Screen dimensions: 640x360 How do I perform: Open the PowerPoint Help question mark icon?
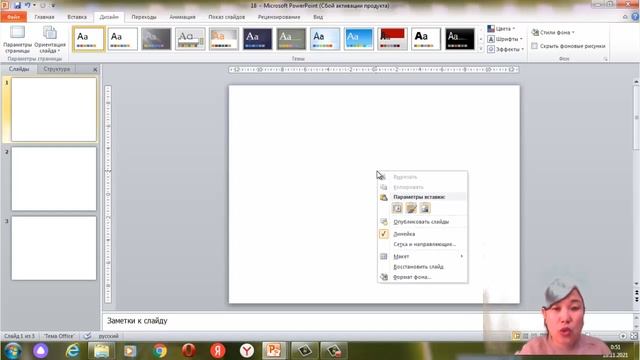635,17
